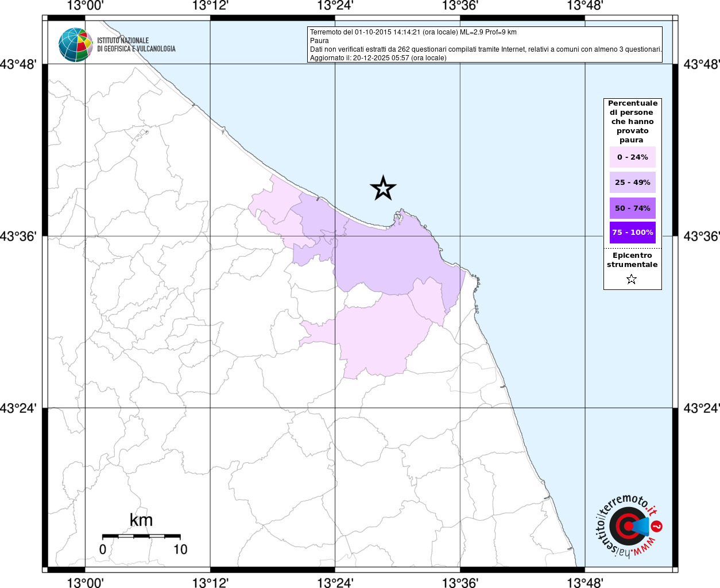The height and width of the screenshot is (588, 720).
Task: Click the '10' label on the scale bar
Action: tap(180, 550)
